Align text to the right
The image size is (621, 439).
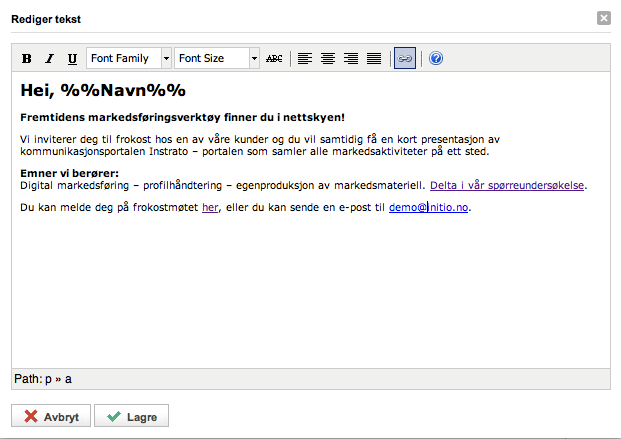click(351, 59)
